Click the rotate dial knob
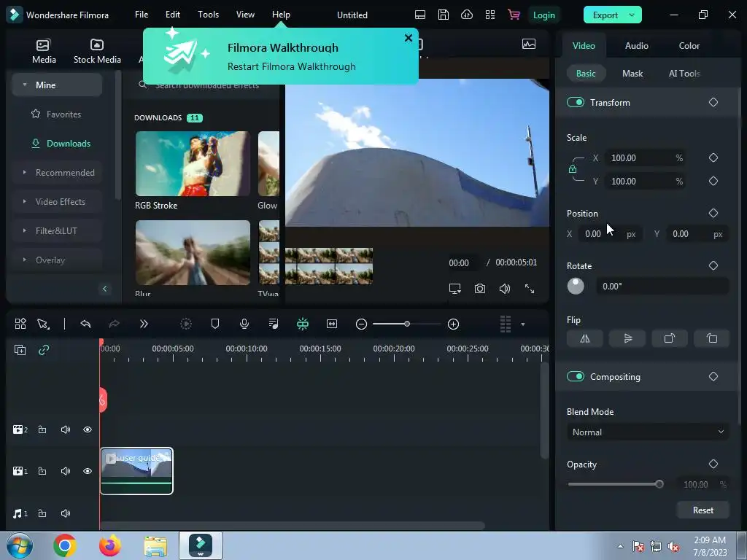 pos(576,286)
